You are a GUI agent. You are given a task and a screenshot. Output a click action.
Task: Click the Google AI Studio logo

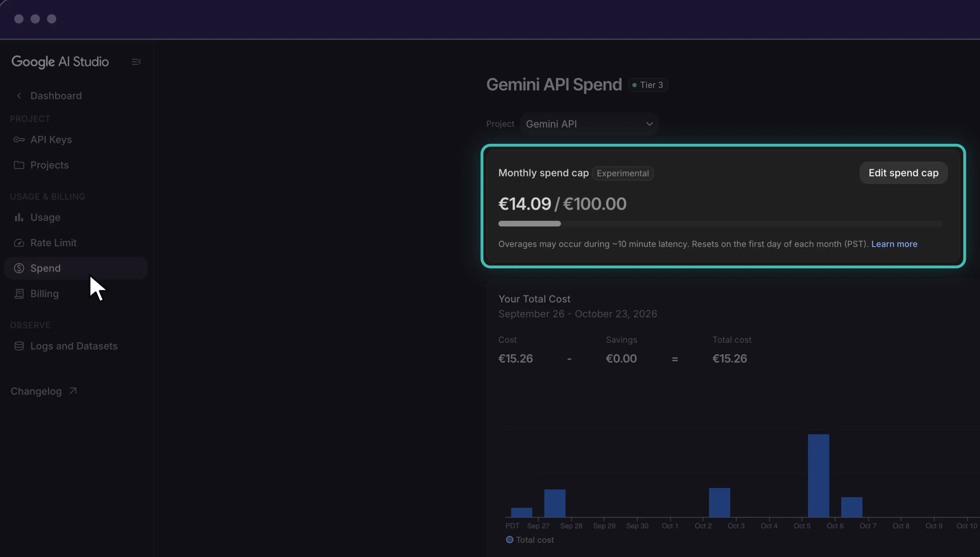(60, 62)
